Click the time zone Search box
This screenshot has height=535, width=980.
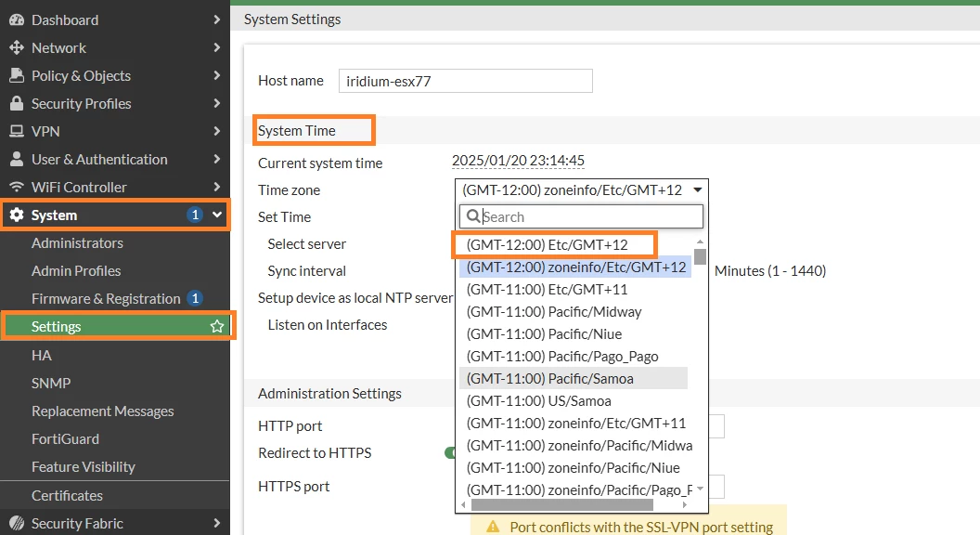pos(581,216)
